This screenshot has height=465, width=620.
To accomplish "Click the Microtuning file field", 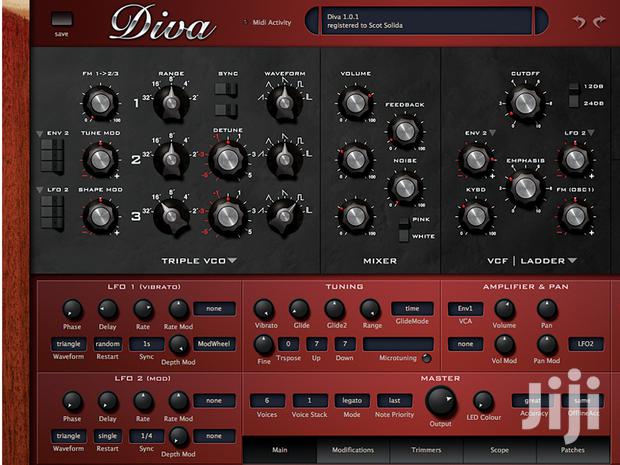I will (x=398, y=344).
